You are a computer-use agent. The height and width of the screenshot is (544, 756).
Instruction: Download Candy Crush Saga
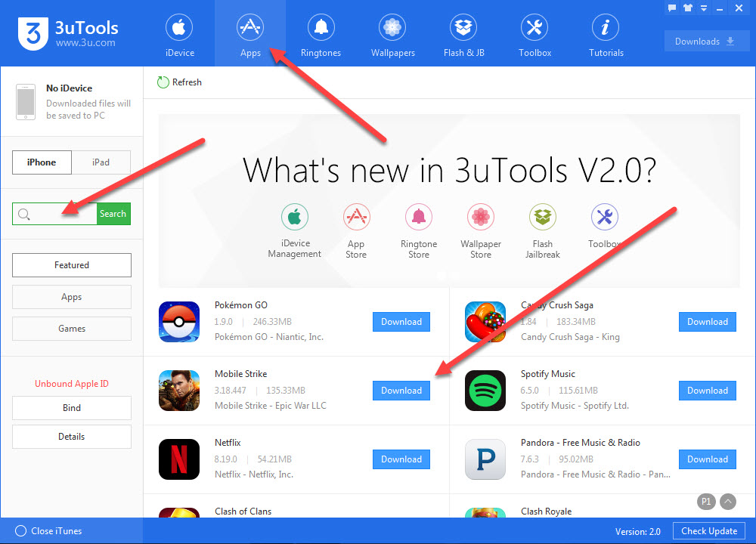(x=708, y=322)
